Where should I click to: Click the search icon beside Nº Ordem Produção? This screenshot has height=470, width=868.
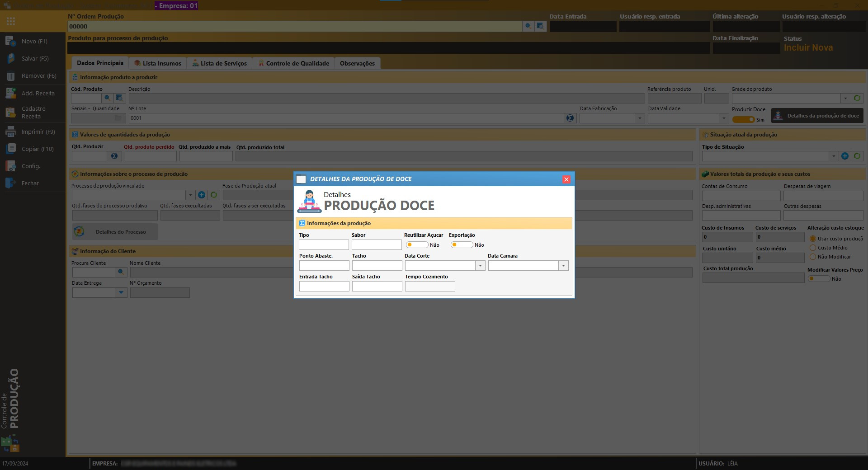(x=528, y=26)
